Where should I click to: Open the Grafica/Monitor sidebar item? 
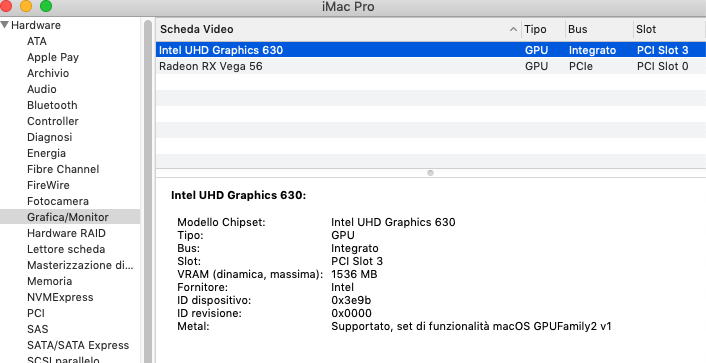(x=70, y=217)
